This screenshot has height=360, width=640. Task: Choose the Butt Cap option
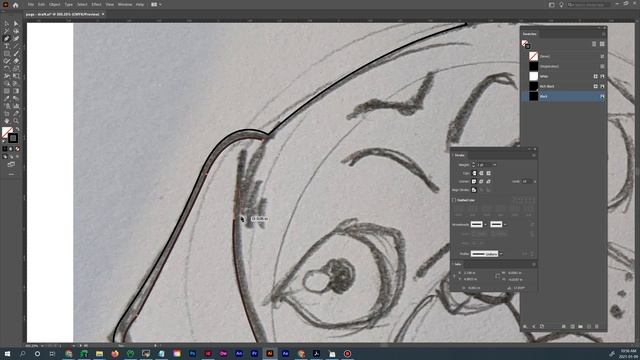(x=474, y=173)
